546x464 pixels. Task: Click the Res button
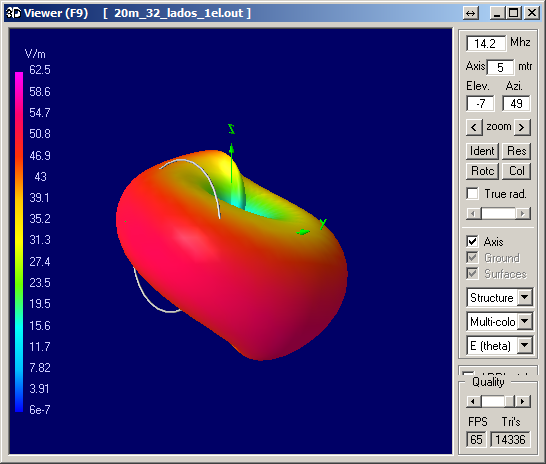coord(517,151)
